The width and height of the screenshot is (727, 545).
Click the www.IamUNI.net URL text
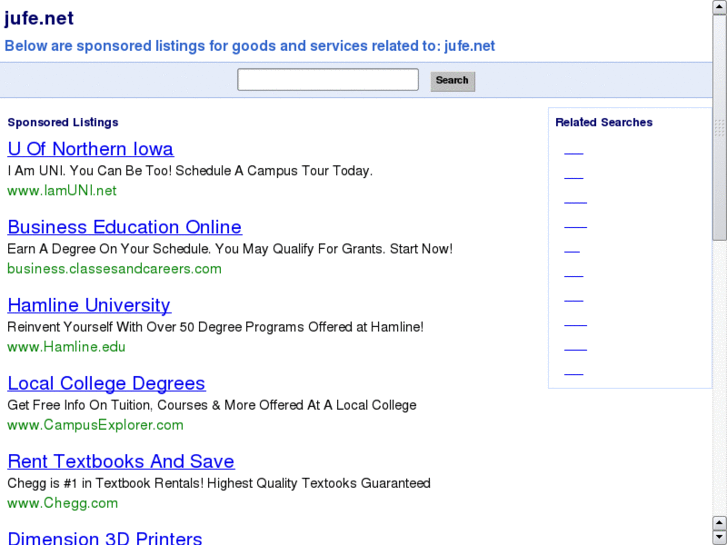pos(62,191)
